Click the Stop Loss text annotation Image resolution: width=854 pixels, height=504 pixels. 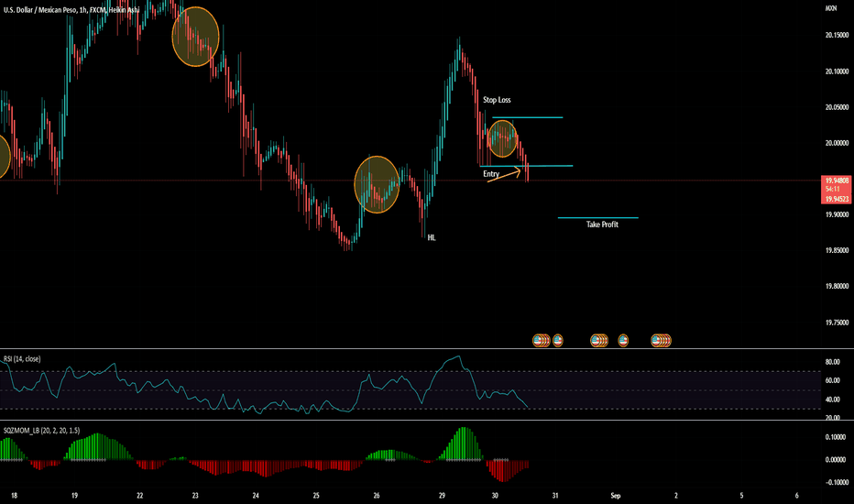click(x=497, y=100)
